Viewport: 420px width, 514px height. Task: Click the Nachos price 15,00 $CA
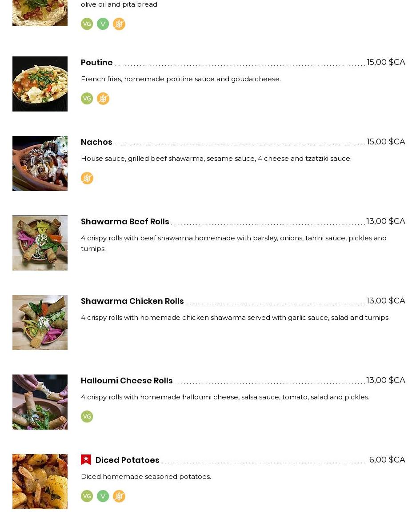tap(386, 142)
